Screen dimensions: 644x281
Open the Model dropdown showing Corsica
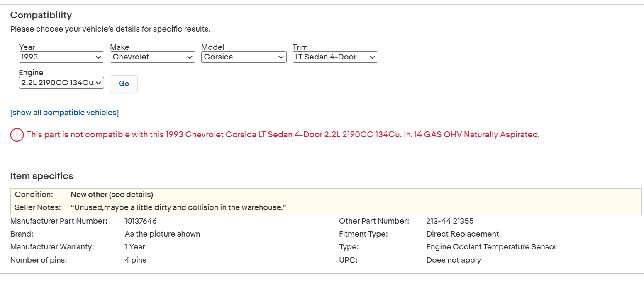244,57
